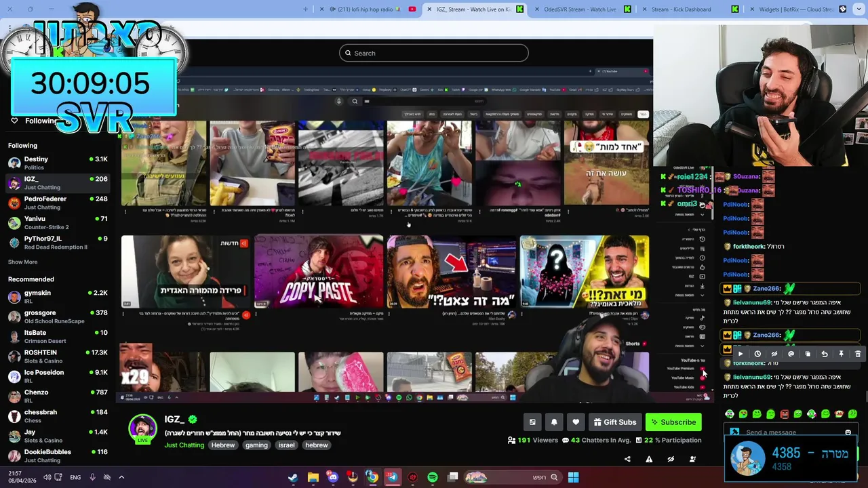The height and width of the screenshot is (488, 868).
Task: Open Discord from the taskbar
Action: pyautogui.click(x=332, y=477)
